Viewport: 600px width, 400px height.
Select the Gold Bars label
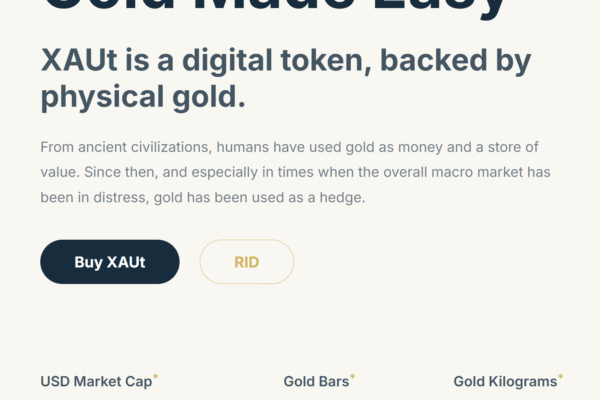coord(316,381)
